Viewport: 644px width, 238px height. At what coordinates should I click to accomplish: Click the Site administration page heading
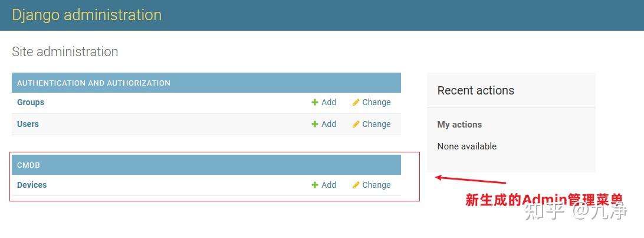click(65, 52)
